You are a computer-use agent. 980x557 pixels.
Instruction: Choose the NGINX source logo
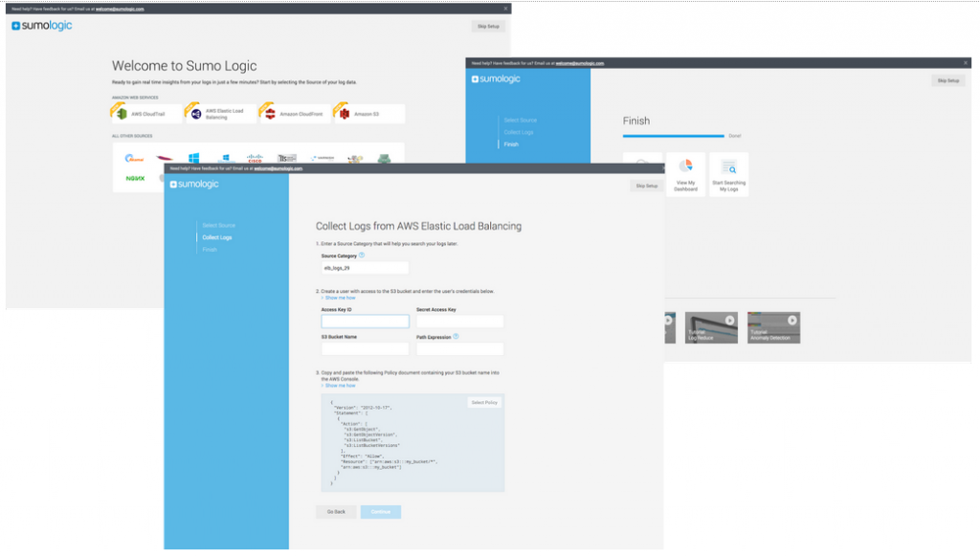pyautogui.click(x=135, y=179)
